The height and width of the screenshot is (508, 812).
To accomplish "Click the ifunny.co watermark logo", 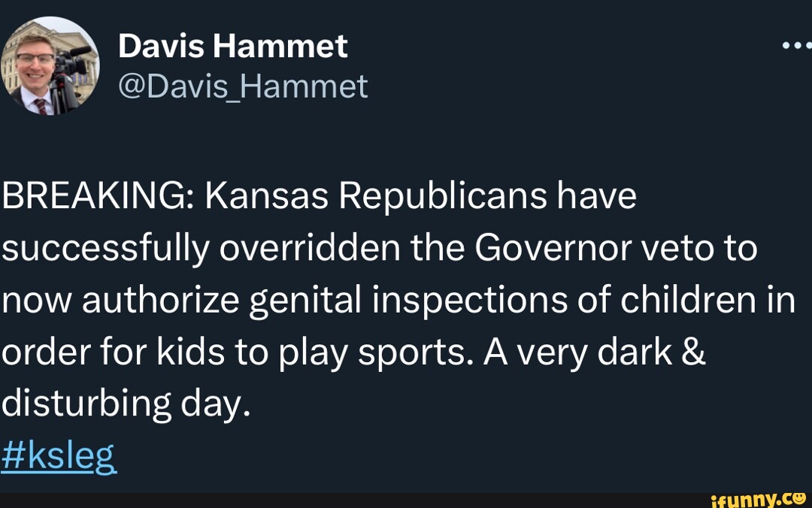I will [757, 497].
